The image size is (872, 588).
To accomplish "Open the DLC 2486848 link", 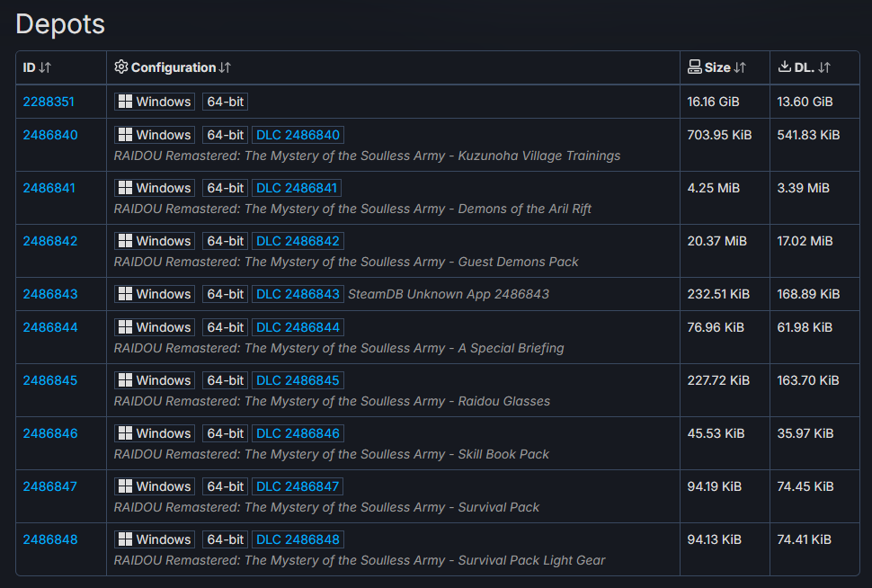I will tap(298, 539).
